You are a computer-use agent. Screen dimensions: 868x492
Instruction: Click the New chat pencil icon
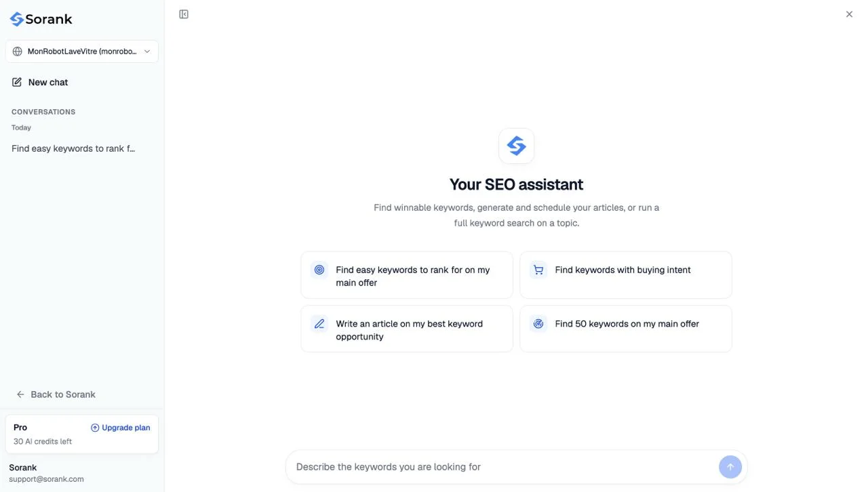click(x=17, y=82)
